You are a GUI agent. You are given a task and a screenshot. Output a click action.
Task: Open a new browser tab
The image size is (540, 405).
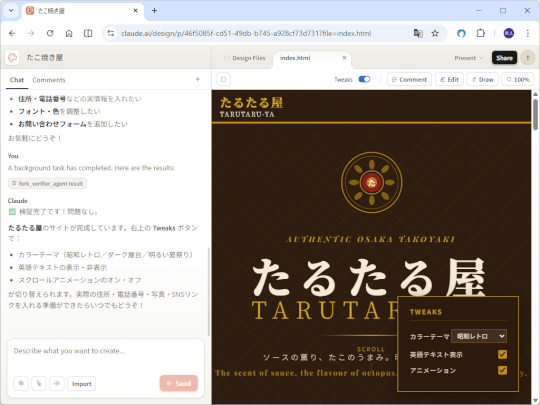coord(154,11)
